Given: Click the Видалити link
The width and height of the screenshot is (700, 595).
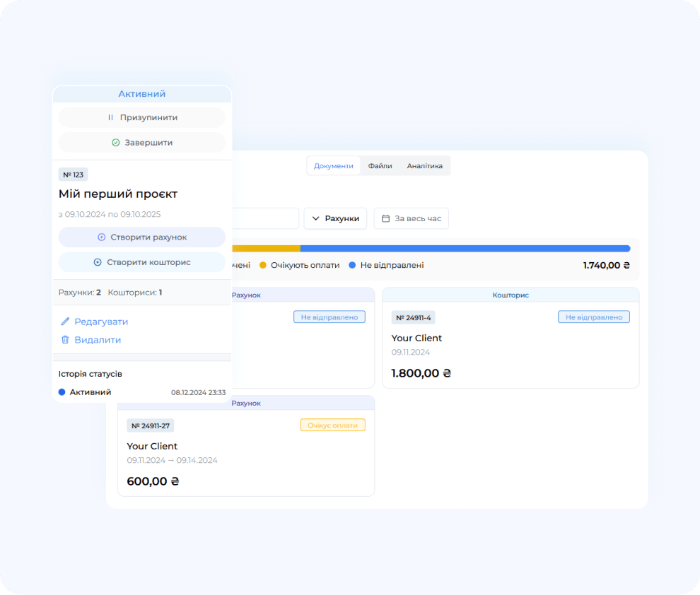Looking at the screenshot, I should pyautogui.click(x=98, y=340).
